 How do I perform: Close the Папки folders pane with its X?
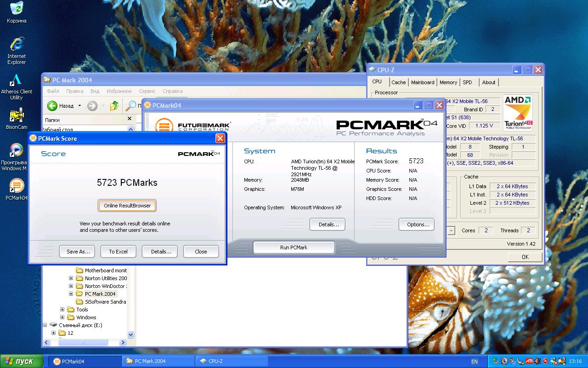129,119
